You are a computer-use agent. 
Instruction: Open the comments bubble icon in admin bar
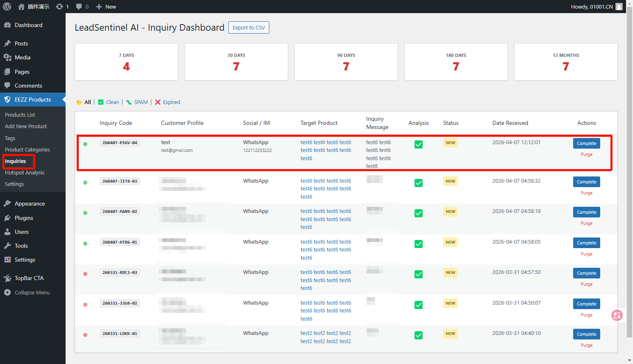pos(79,7)
